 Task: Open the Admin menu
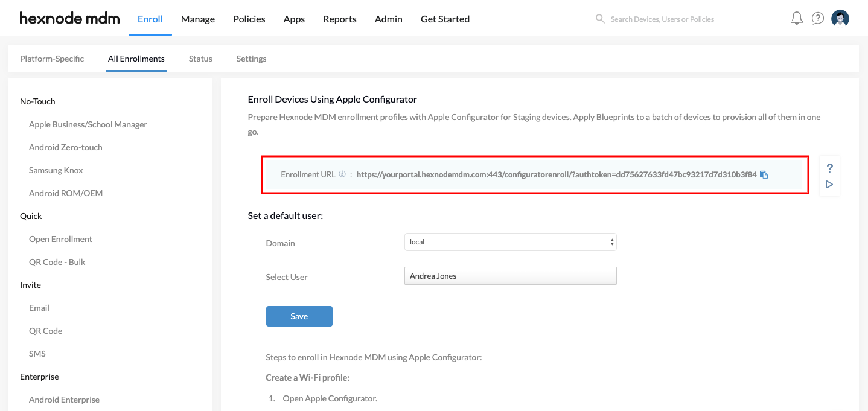point(389,19)
